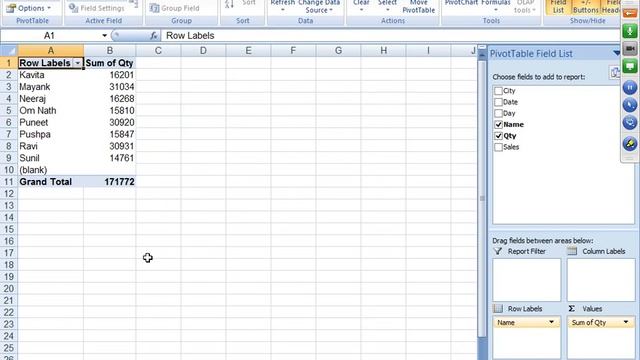Uncheck the Name field checkbox
The height and width of the screenshot is (360, 640).
pyautogui.click(x=498, y=124)
